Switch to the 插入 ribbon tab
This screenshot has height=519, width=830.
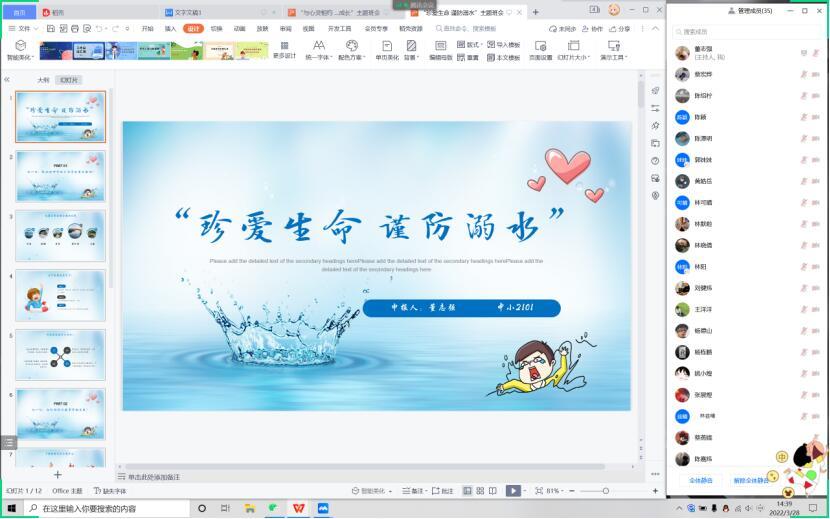point(170,29)
